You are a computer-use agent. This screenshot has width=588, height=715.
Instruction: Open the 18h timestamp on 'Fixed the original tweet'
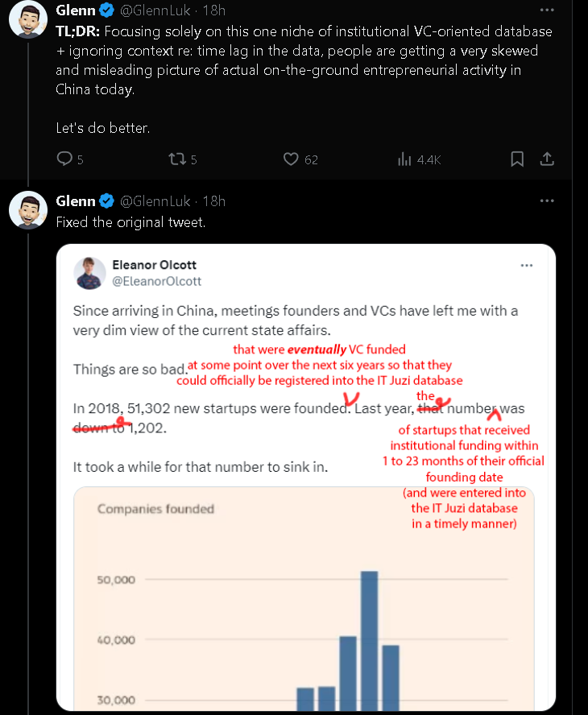click(214, 200)
